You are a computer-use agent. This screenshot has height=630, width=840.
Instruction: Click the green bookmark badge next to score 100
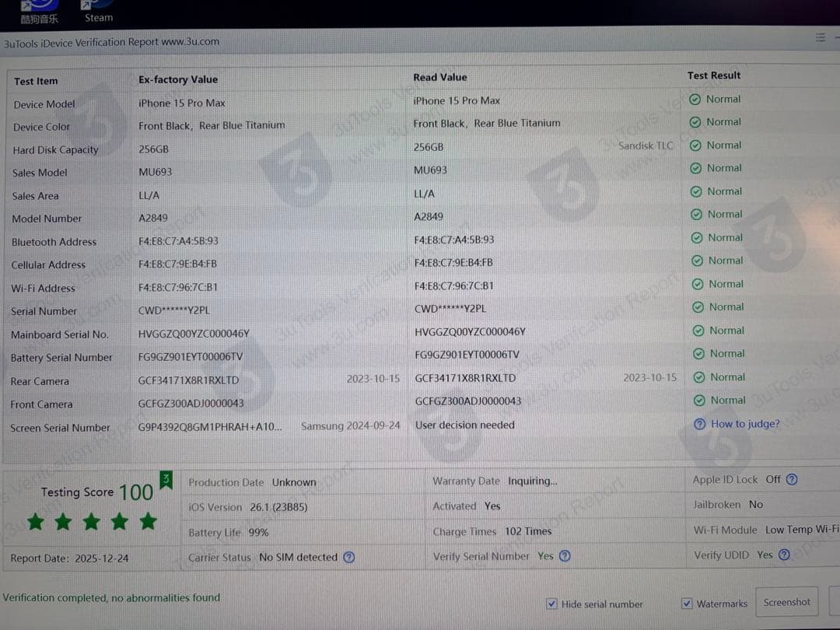tap(166, 480)
